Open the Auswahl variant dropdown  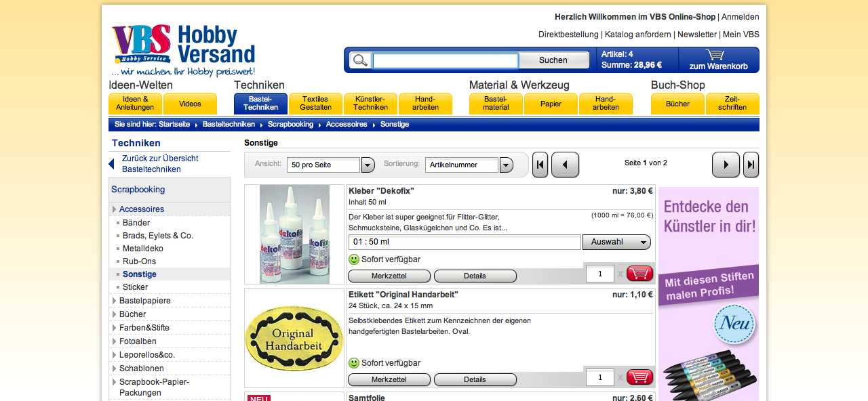(616, 242)
